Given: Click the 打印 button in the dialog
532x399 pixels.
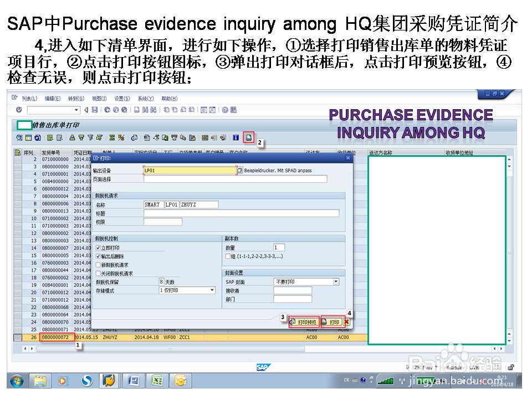Looking at the screenshot, I should [x=332, y=322].
